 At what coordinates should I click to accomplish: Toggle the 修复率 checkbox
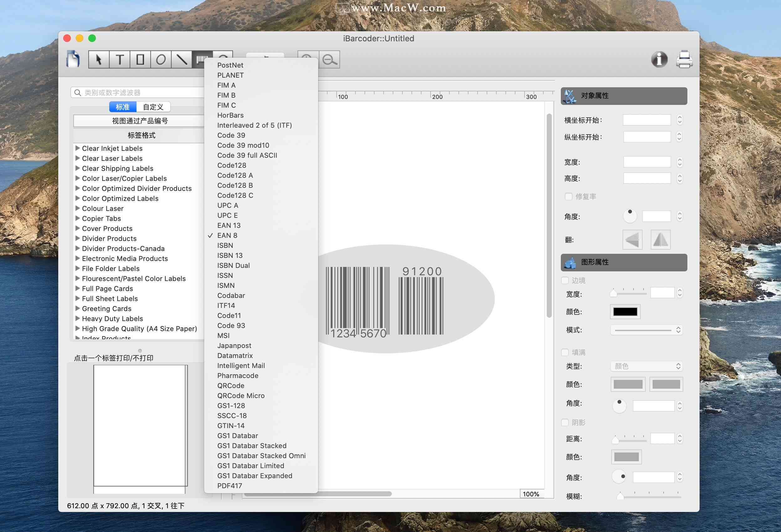pos(567,196)
